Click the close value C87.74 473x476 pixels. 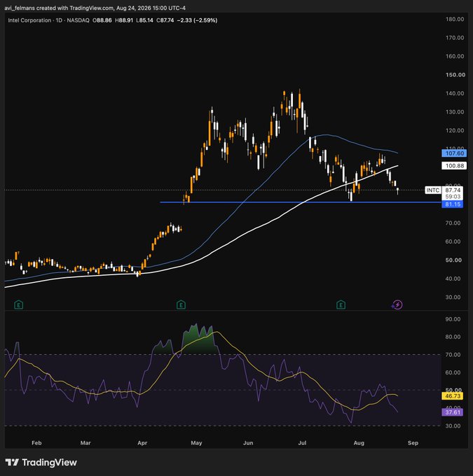[165, 20]
